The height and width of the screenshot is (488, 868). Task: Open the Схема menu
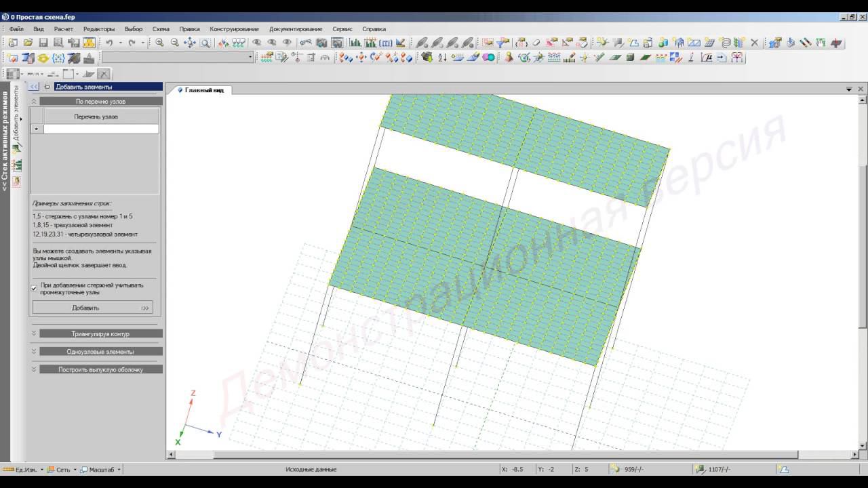click(161, 29)
